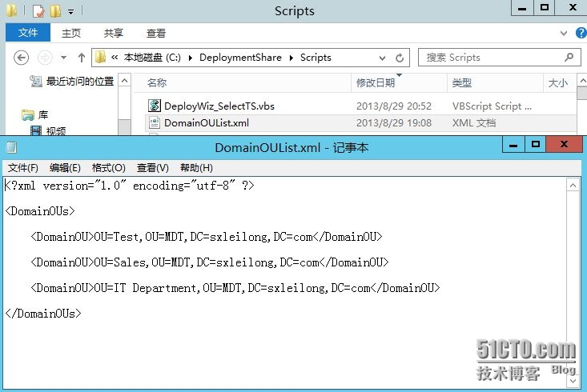Open Customize Quick Access Toolbar dropdown
The image size is (587, 392).
pos(70,12)
